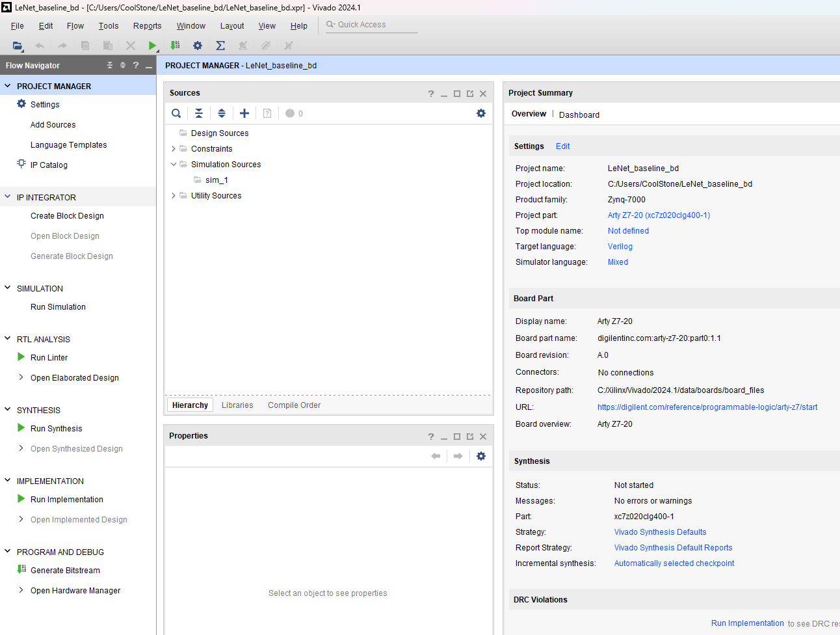The image size is (840, 635).
Task: Click the Quick Access search field
Action: point(372,25)
